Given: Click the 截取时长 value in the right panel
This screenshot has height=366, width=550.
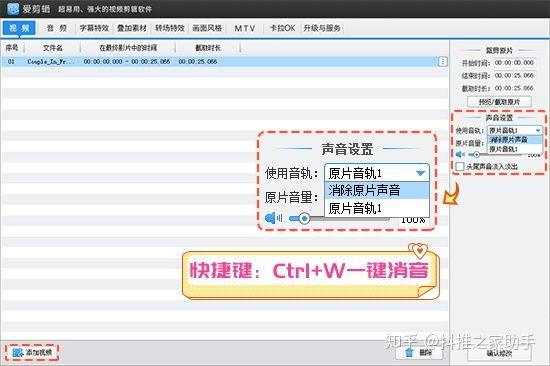Looking at the screenshot, I should point(514,88).
